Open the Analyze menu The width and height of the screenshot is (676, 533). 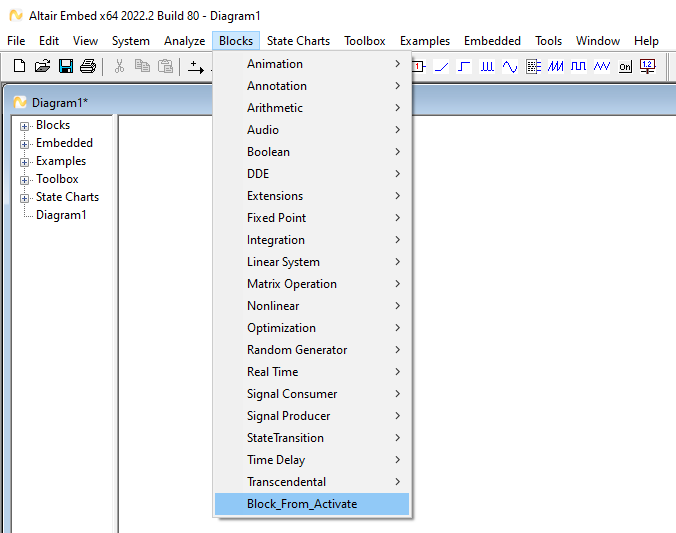point(184,41)
